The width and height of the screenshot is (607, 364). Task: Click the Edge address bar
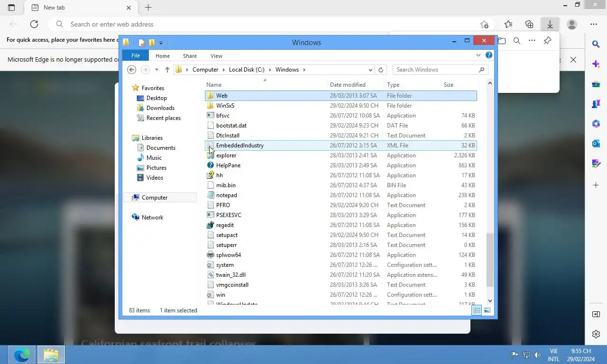(270, 24)
